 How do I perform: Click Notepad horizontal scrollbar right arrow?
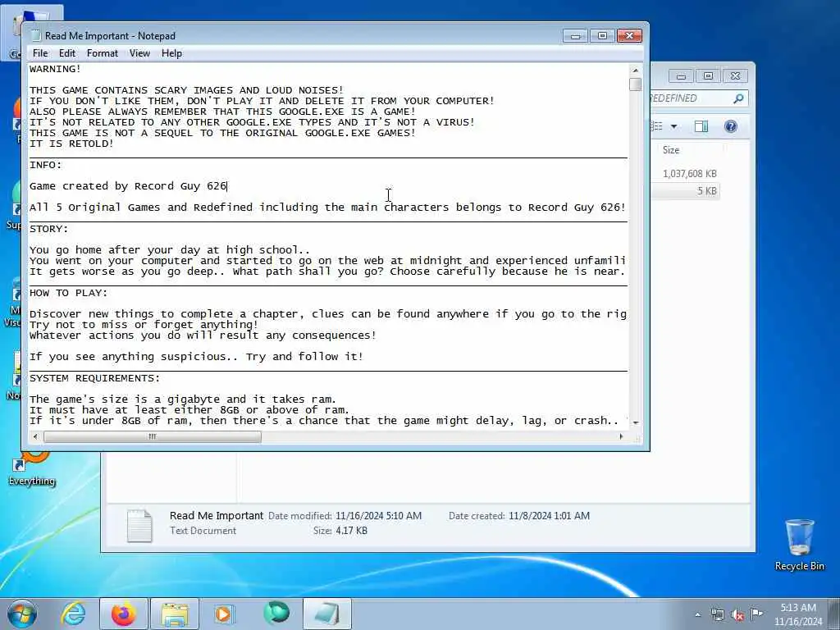coord(621,436)
